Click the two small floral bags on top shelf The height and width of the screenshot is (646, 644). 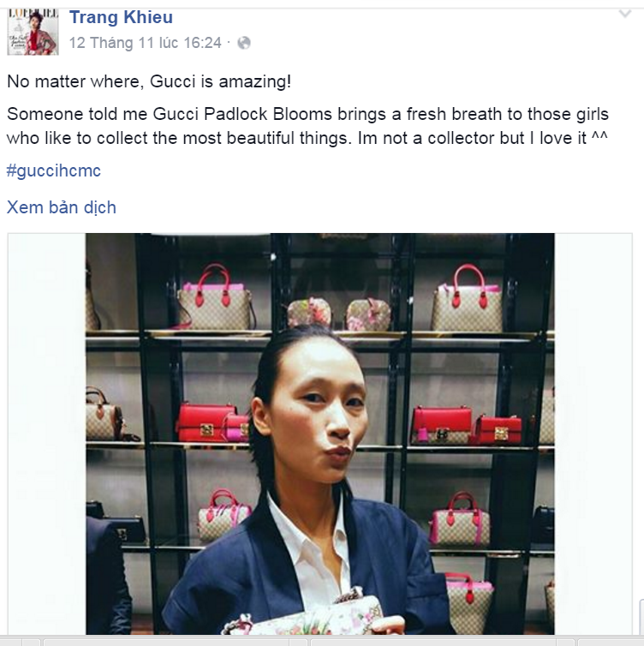pos(339,314)
